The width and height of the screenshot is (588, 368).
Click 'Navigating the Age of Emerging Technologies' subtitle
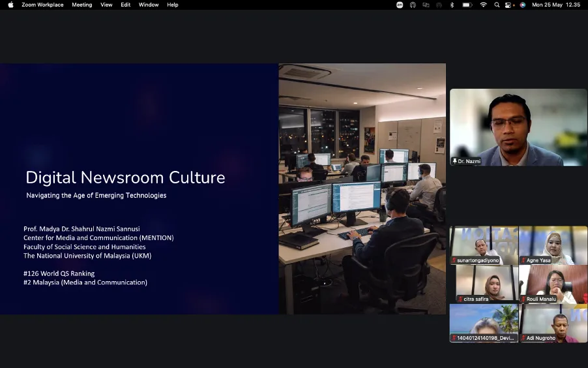96,195
